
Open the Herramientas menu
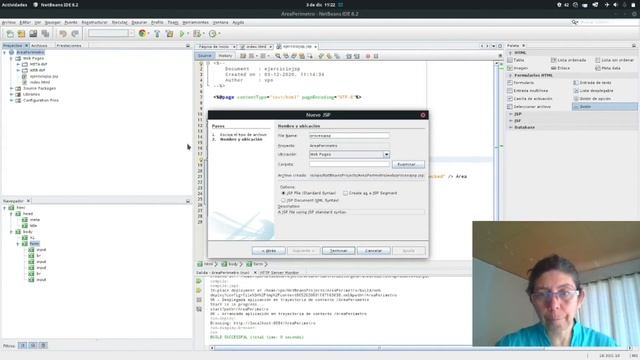pyautogui.click(x=196, y=22)
